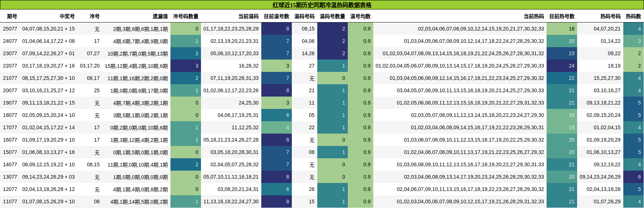
Task: Click period number 25077
Action: [x=10, y=29]
